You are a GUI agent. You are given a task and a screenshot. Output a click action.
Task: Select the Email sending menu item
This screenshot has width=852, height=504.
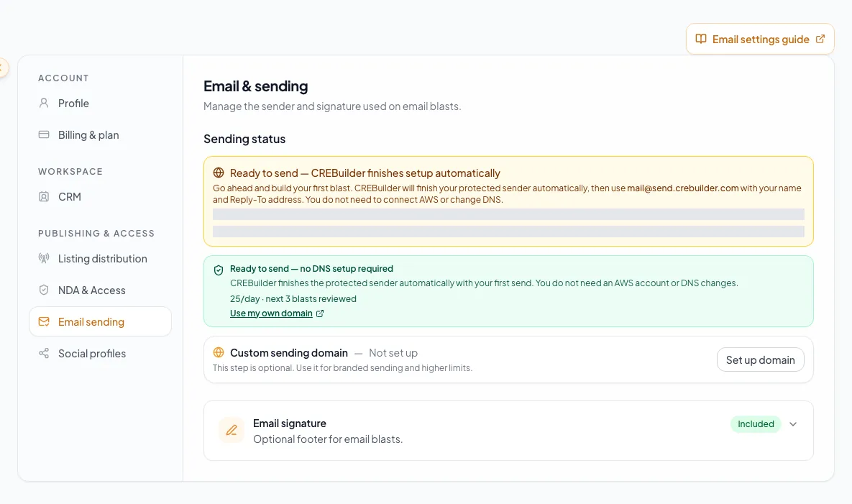coord(100,321)
